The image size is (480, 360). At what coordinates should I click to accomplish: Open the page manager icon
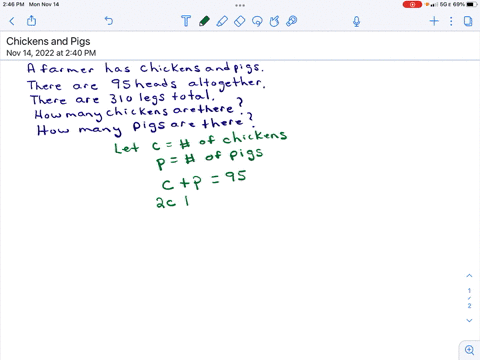pyautogui.click(x=468, y=21)
